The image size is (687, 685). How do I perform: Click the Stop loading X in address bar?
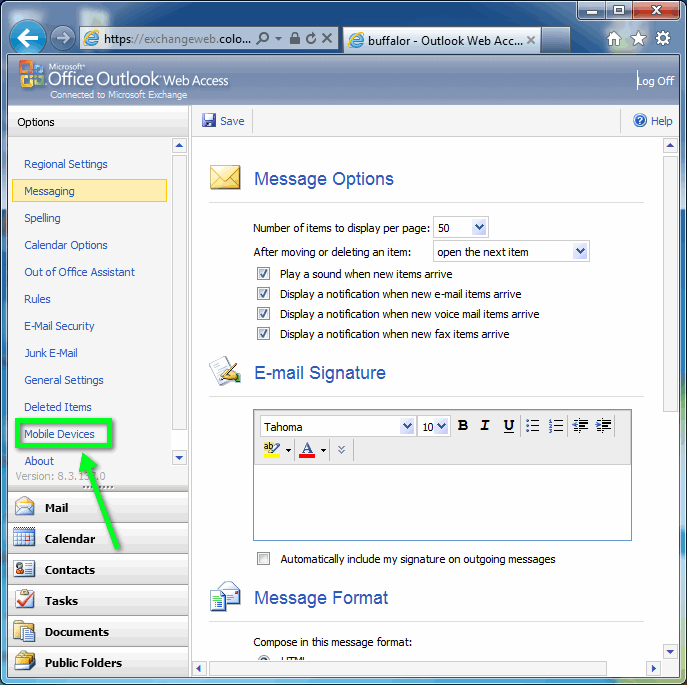327,39
